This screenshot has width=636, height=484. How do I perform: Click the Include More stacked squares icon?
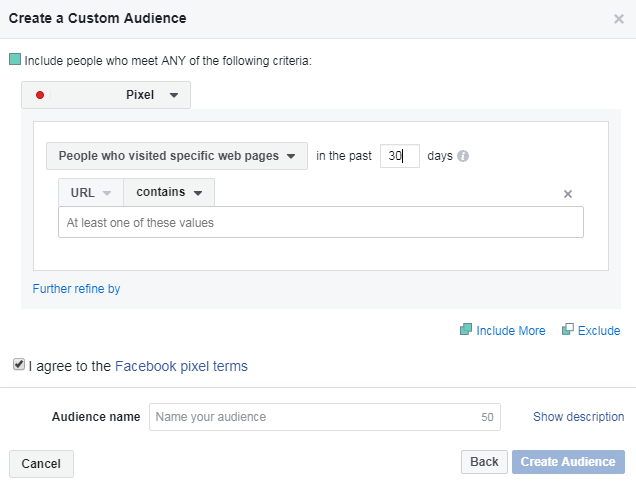point(466,329)
